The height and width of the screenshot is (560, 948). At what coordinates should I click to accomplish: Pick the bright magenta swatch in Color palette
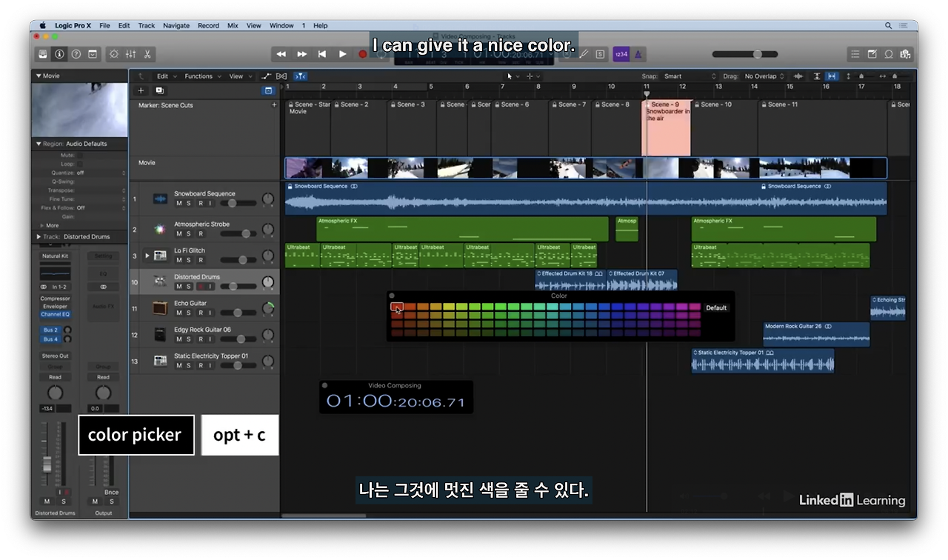(682, 307)
